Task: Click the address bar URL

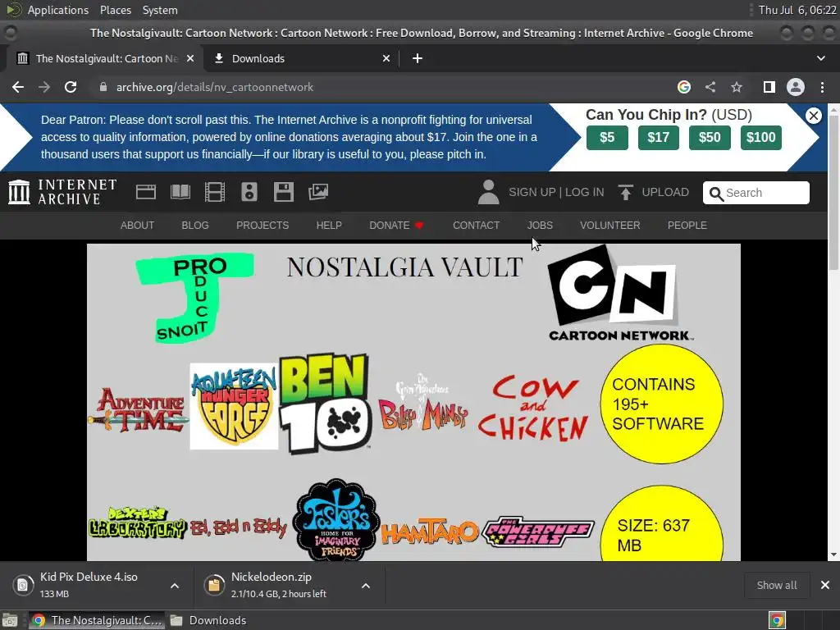Action: pos(214,87)
